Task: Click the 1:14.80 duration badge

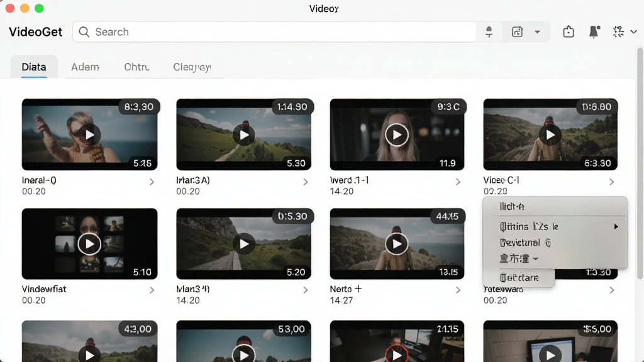Action: coord(292,107)
